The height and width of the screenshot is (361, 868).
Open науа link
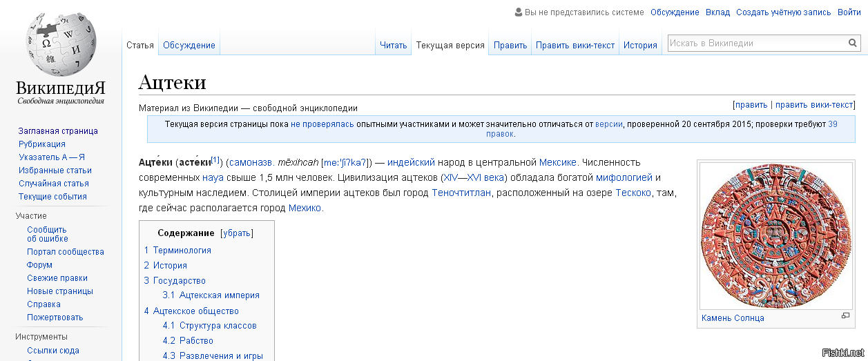click(x=213, y=178)
